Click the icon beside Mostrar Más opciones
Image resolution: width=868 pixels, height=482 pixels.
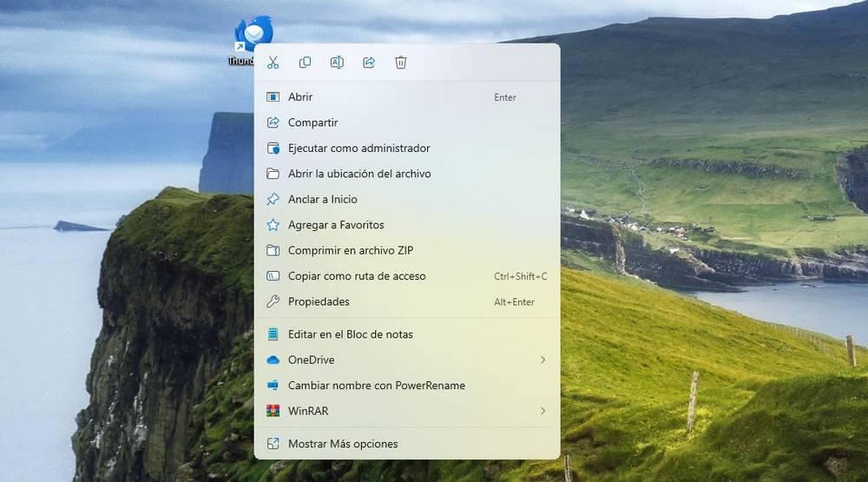273,444
